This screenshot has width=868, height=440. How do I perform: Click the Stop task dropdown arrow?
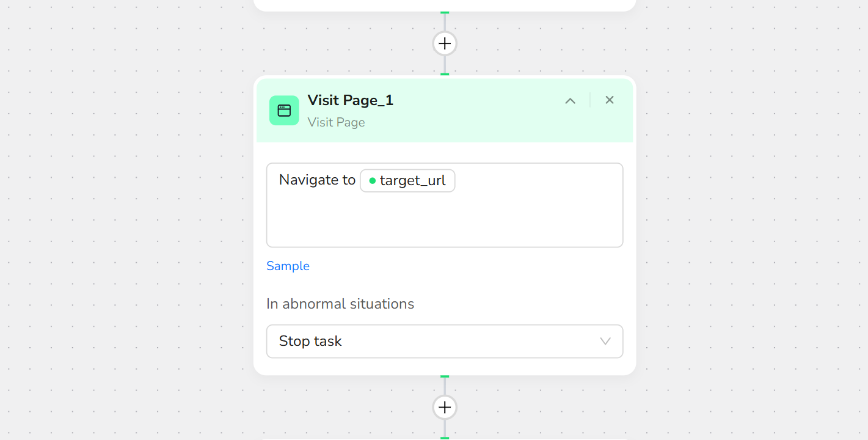pos(605,341)
